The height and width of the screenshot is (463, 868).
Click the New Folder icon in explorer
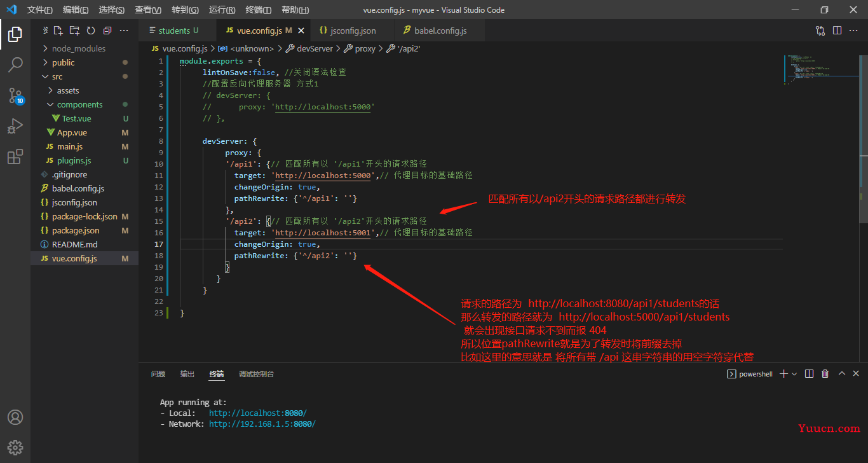(74, 31)
